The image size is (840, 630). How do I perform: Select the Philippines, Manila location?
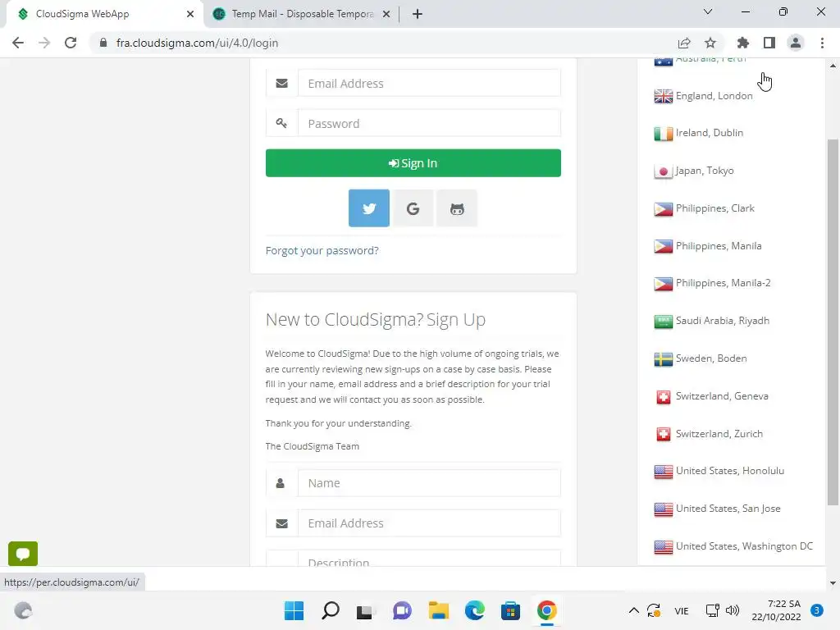(719, 246)
